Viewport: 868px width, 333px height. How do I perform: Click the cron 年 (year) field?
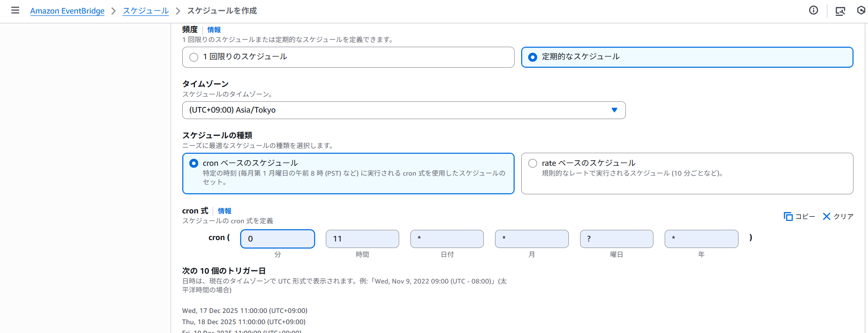[x=701, y=239]
